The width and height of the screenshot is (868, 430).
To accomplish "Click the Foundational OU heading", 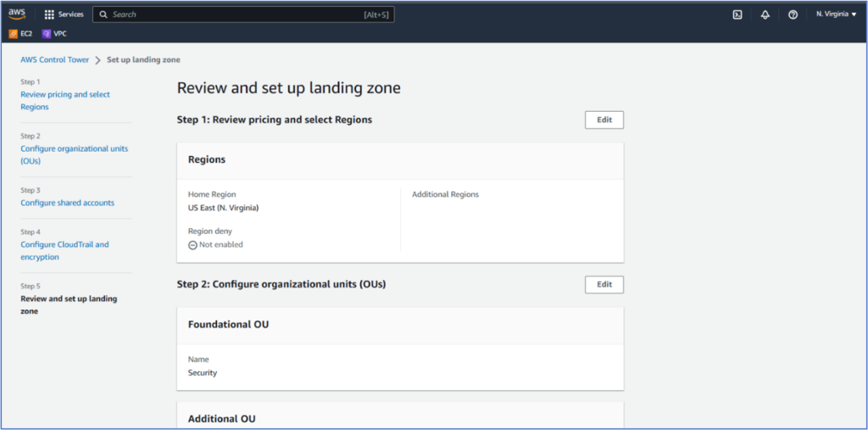I will tap(229, 325).
